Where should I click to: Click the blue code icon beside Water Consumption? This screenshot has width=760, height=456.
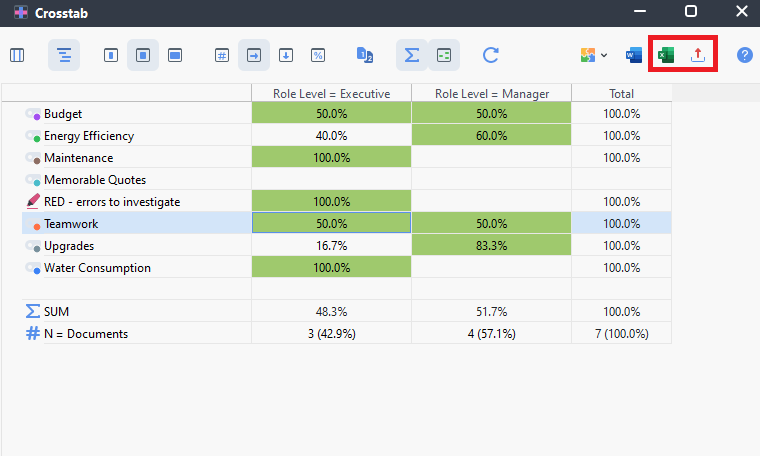click(x=33, y=268)
